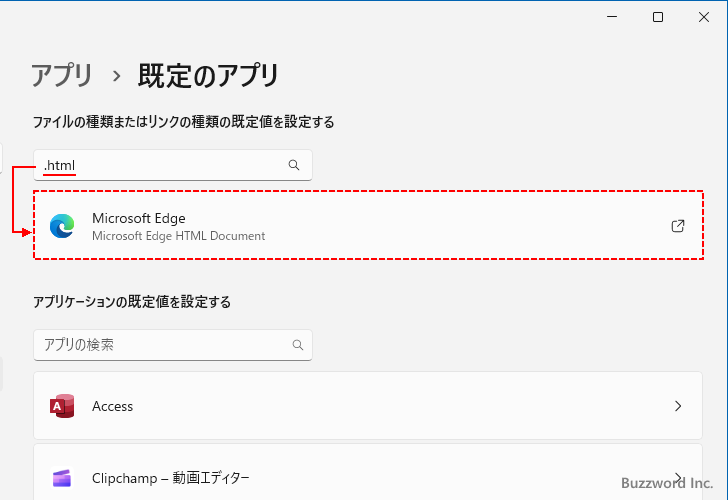Open Clipchamp – 動画エディター row
The height and width of the screenshot is (500, 728).
368,472
